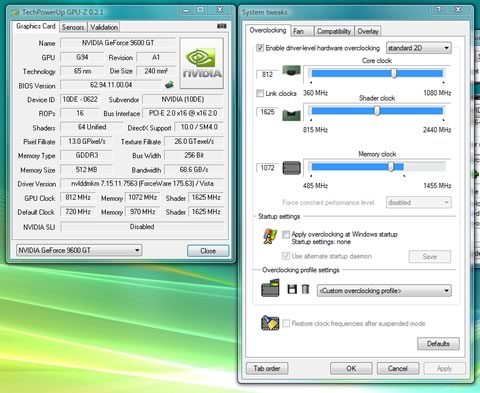
Task: Click the Core clock slider handle
Action: [394, 73]
